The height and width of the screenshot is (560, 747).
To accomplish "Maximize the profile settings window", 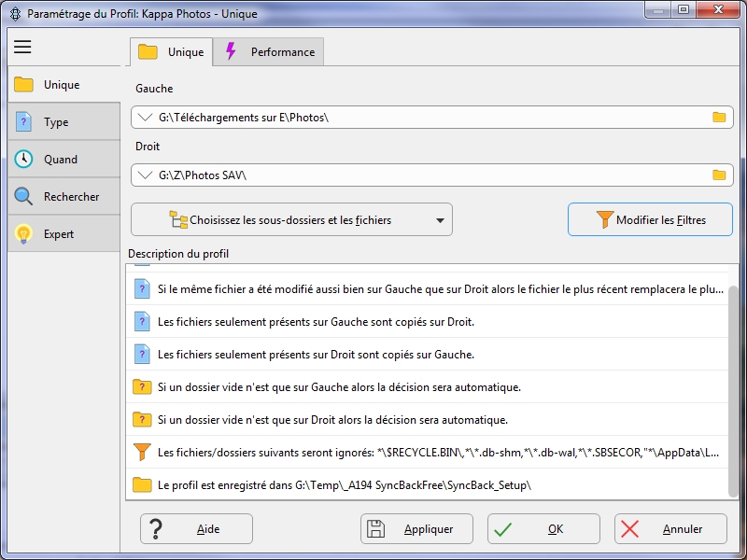I will click(x=684, y=9).
